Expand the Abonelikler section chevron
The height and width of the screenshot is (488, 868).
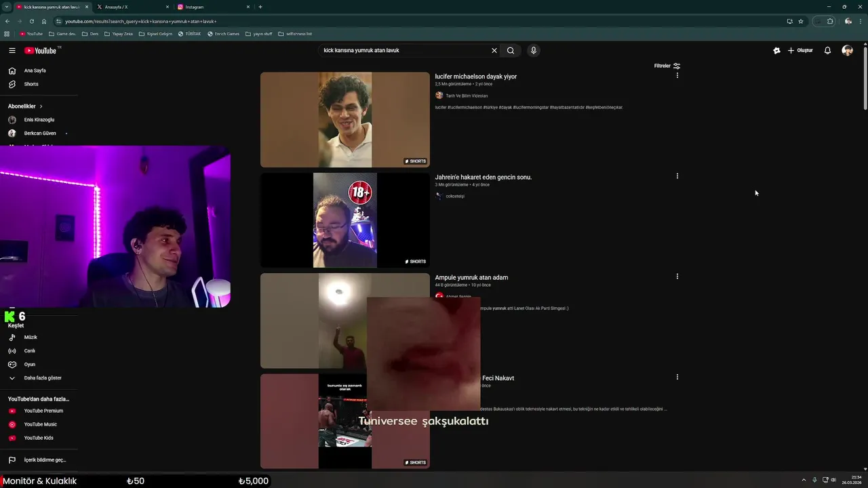(41, 106)
